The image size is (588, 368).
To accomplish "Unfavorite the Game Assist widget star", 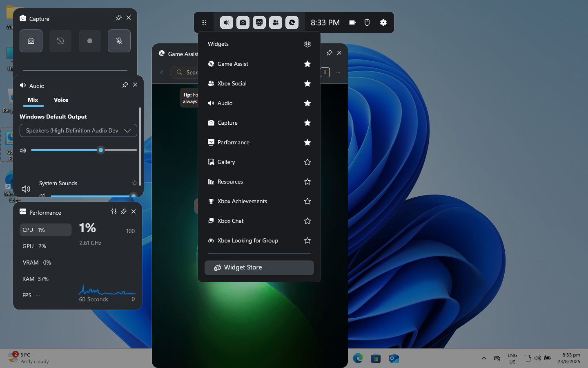I will (307, 64).
